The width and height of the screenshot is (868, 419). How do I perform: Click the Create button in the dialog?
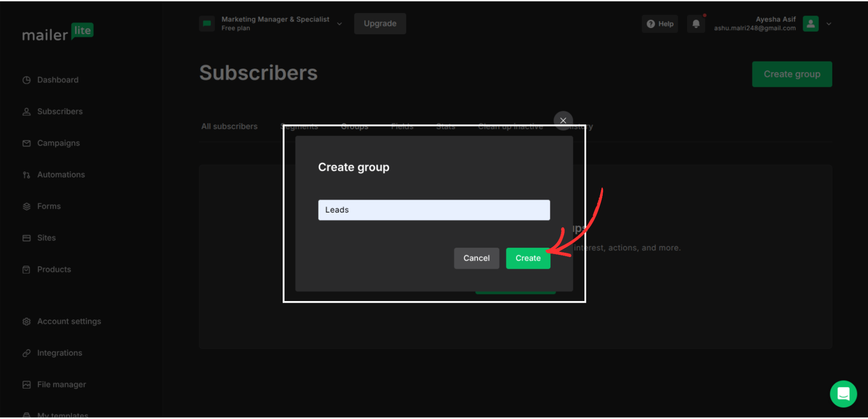(528, 258)
